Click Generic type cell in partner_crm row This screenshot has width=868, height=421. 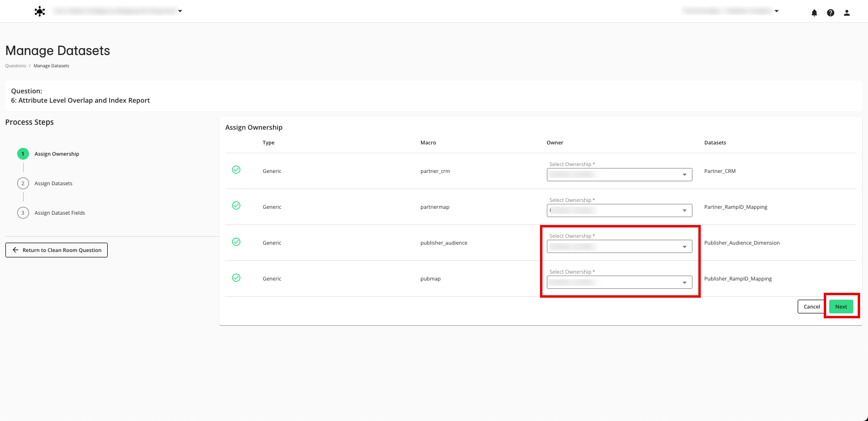click(x=272, y=171)
